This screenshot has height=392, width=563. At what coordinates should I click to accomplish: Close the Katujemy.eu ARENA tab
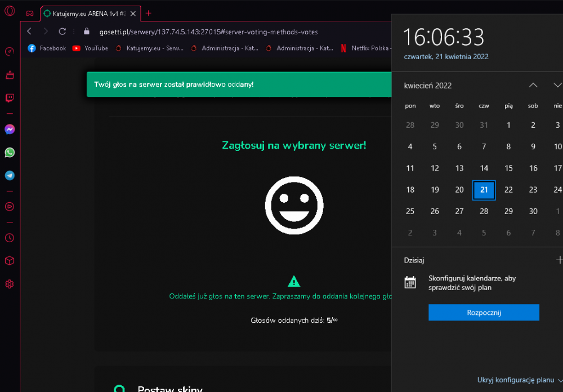click(133, 14)
